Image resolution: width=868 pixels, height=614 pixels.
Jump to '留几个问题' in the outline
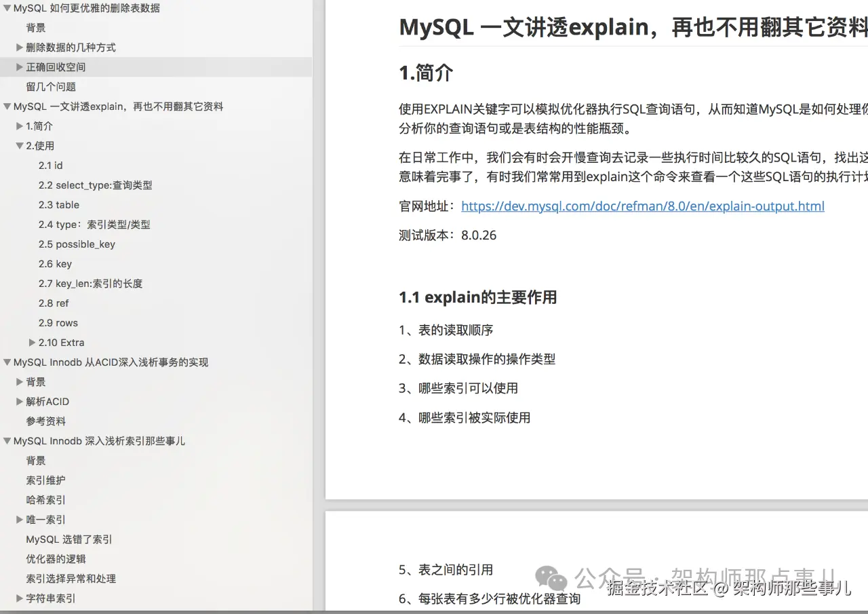point(51,87)
